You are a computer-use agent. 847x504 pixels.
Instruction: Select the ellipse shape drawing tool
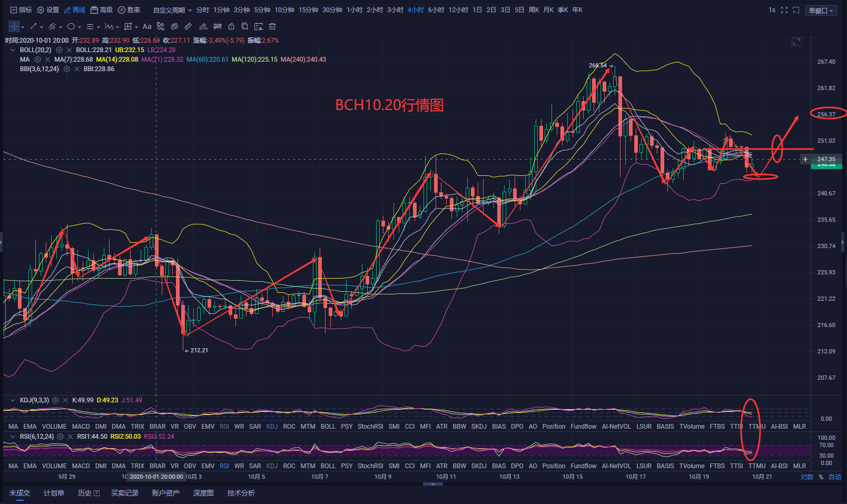(x=71, y=26)
